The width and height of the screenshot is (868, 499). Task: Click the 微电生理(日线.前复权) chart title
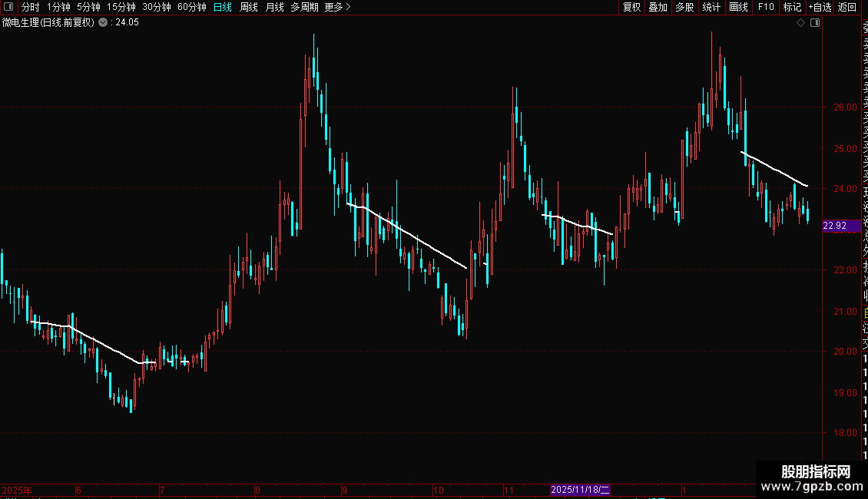pos(48,23)
